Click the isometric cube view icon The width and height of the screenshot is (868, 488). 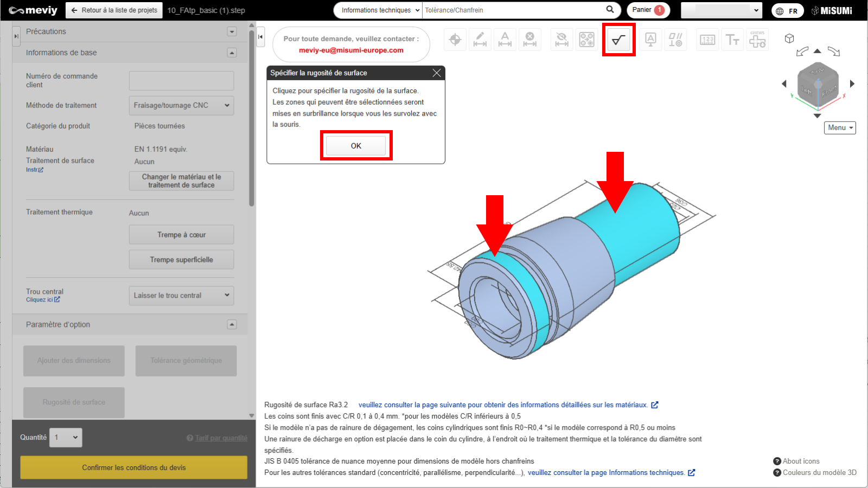[x=789, y=38]
